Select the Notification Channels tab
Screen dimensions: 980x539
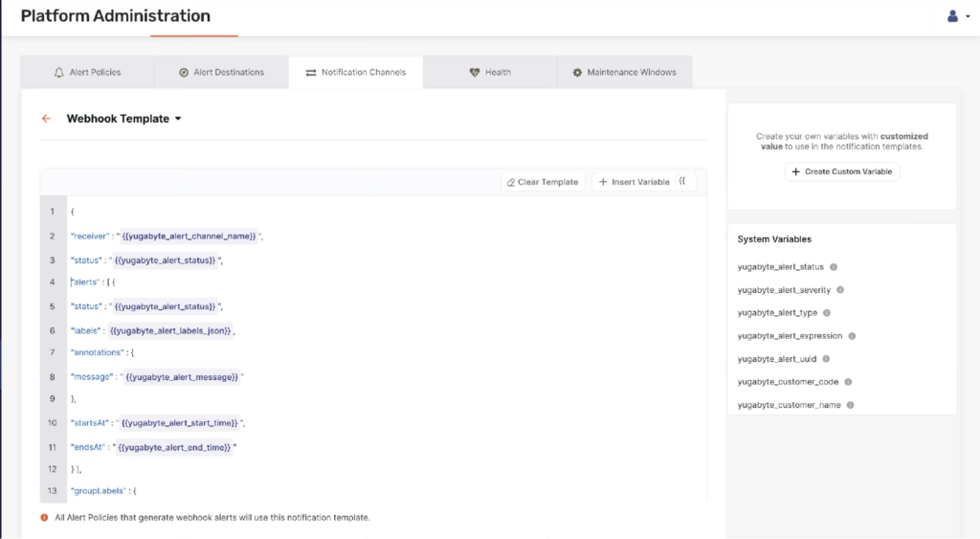(356, 73)
